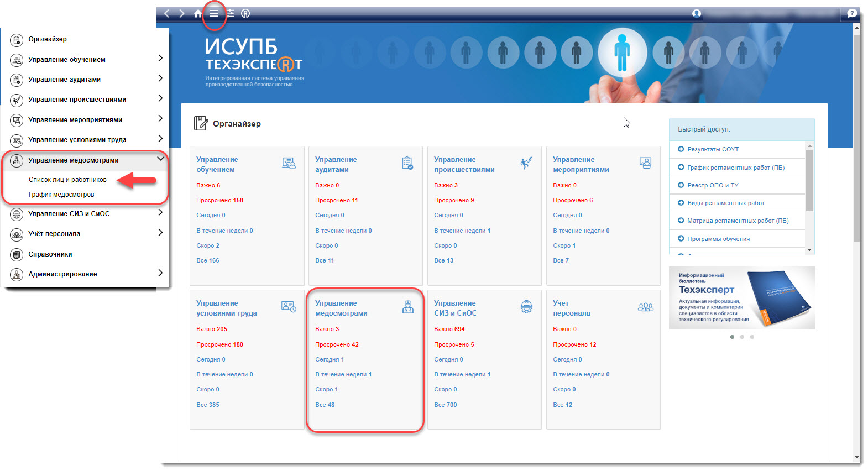
Task: Click Просрочено 158 in Управление обучением card
Action: click(220, 200)
